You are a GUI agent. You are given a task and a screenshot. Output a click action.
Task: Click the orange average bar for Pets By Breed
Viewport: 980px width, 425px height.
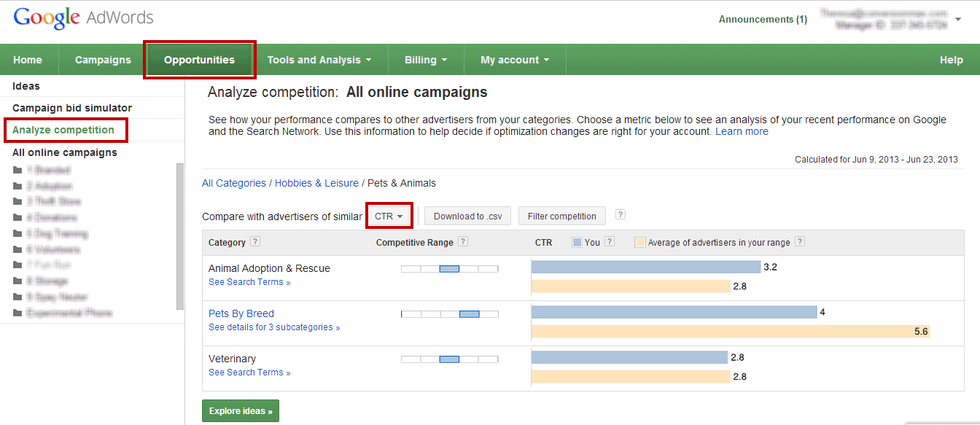(x=731, y=332)
